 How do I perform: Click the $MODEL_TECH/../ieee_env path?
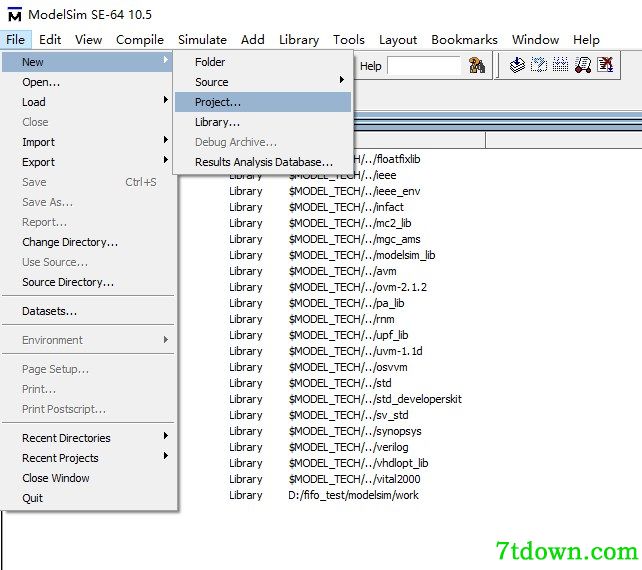tap(354, 191)
